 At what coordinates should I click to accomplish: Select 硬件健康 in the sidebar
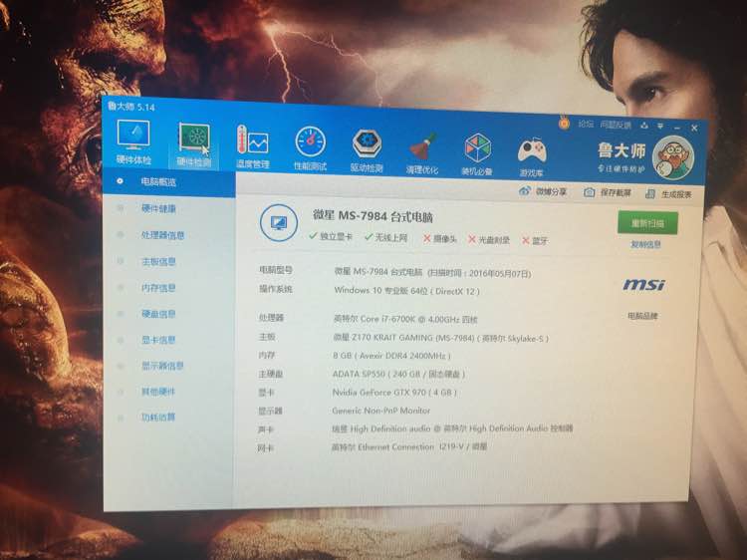click(158, 208)
